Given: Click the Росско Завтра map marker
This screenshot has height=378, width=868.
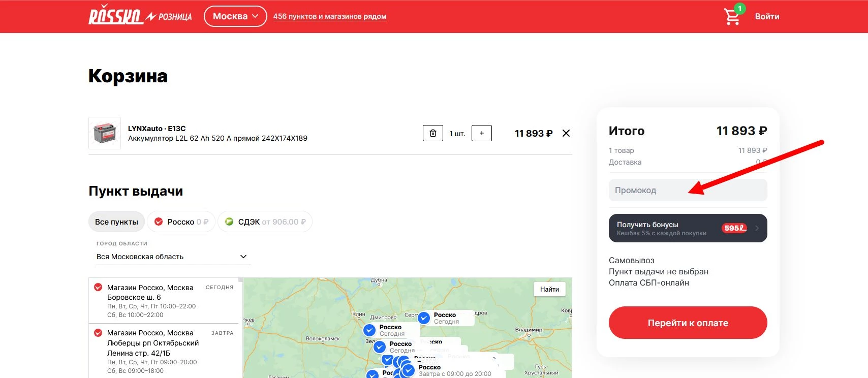Looking at the screenshot, I should coord(409,370).
